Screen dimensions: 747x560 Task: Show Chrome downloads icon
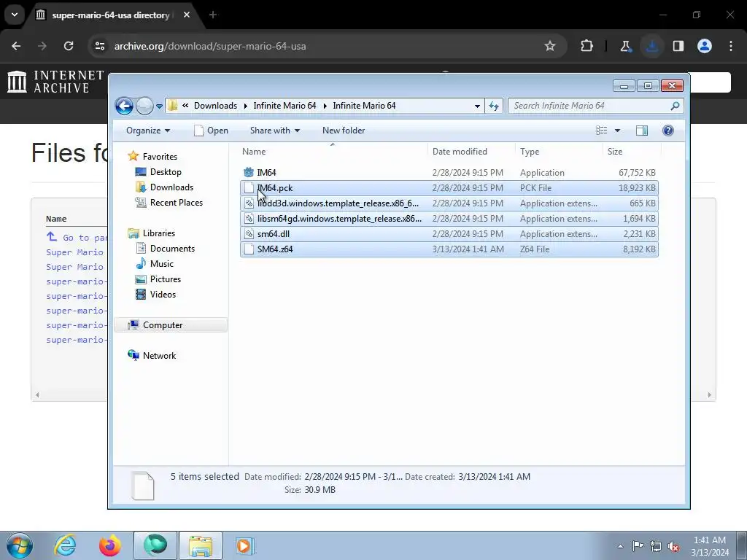pos(651,46)
